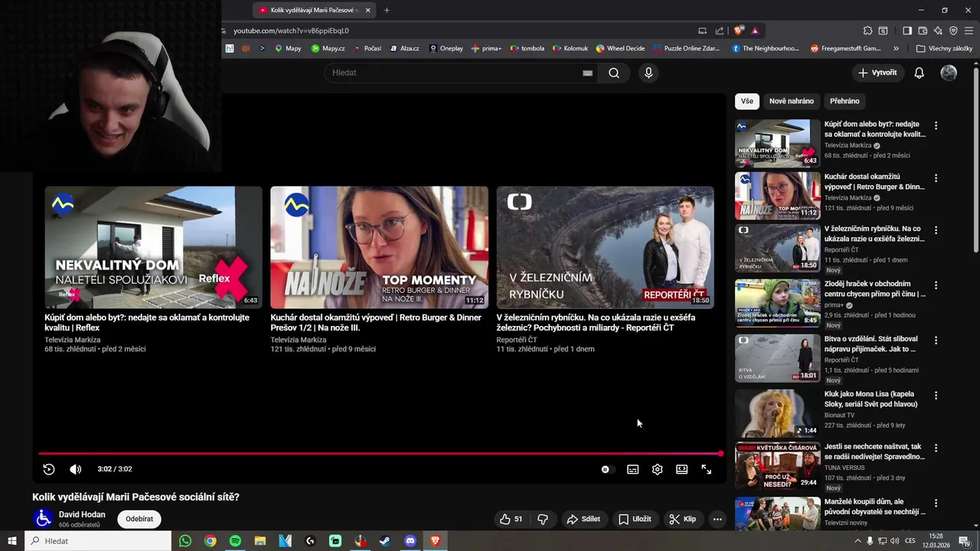Click the Brave Rewards triangle icon
This screenshot has height=551, width=980.
(755, 31)
